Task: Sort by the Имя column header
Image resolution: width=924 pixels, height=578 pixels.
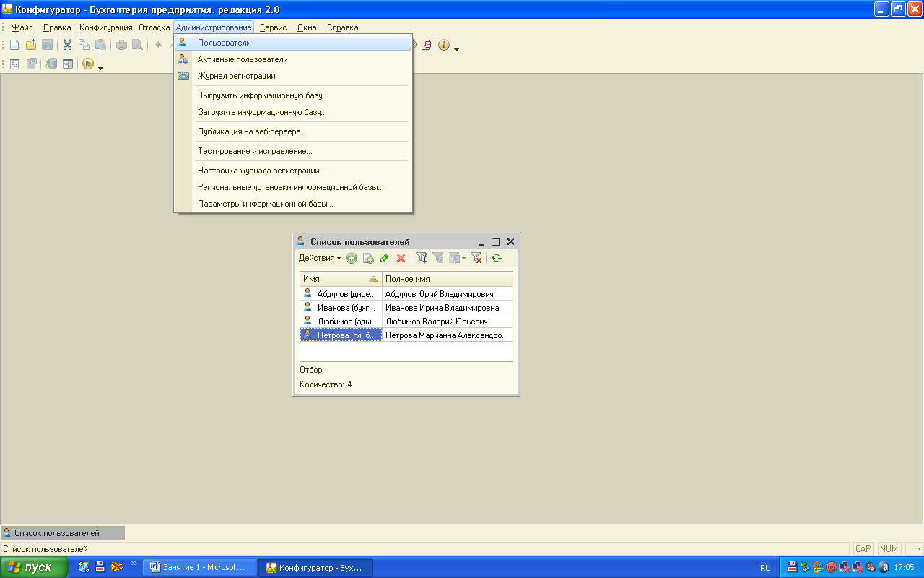Action: pyautogui.click(x=341, y=279)
